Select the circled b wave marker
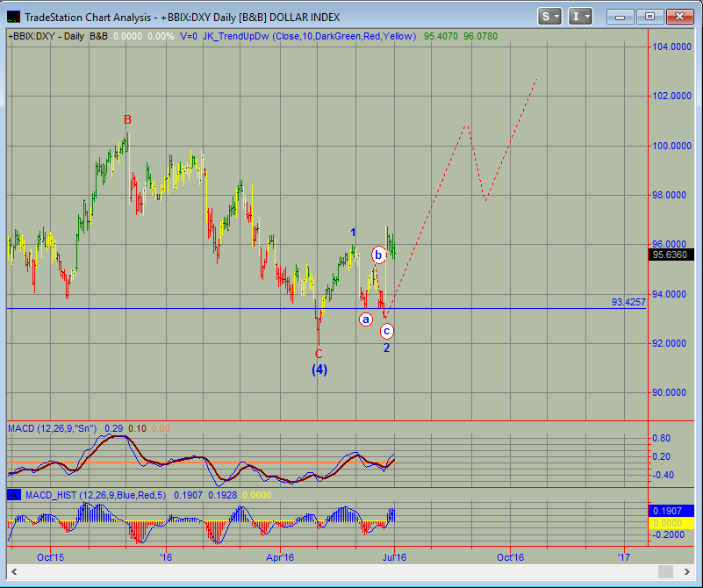This screenshot has height=588, width=703. point(378,255)
